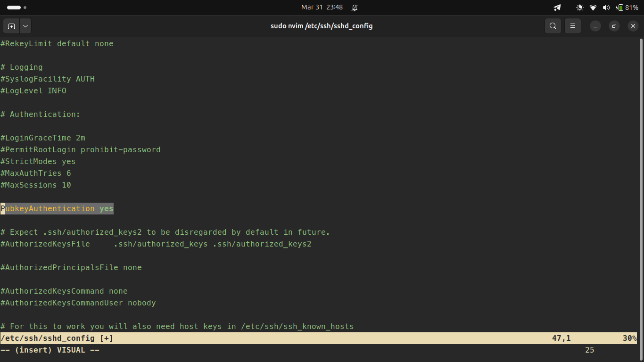Click the ssh_known_hosts comment line
The image size is (644, 362).
pyautogui.click(x=177, y=326)
